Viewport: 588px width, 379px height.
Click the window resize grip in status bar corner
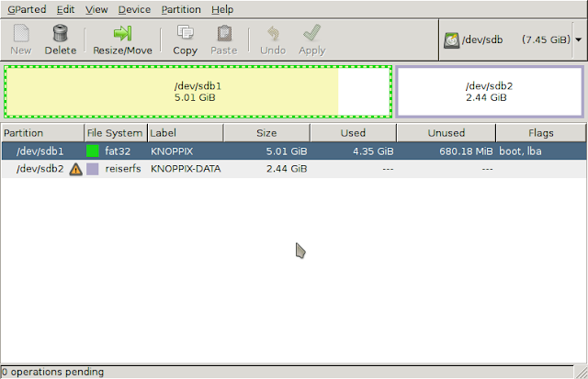tap(581, 373)
